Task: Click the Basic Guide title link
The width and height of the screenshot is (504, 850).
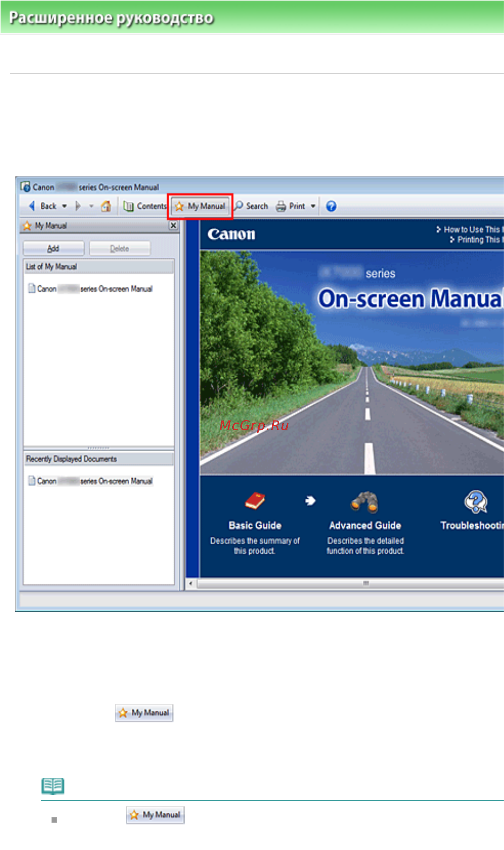Action: tap(255, 525)
